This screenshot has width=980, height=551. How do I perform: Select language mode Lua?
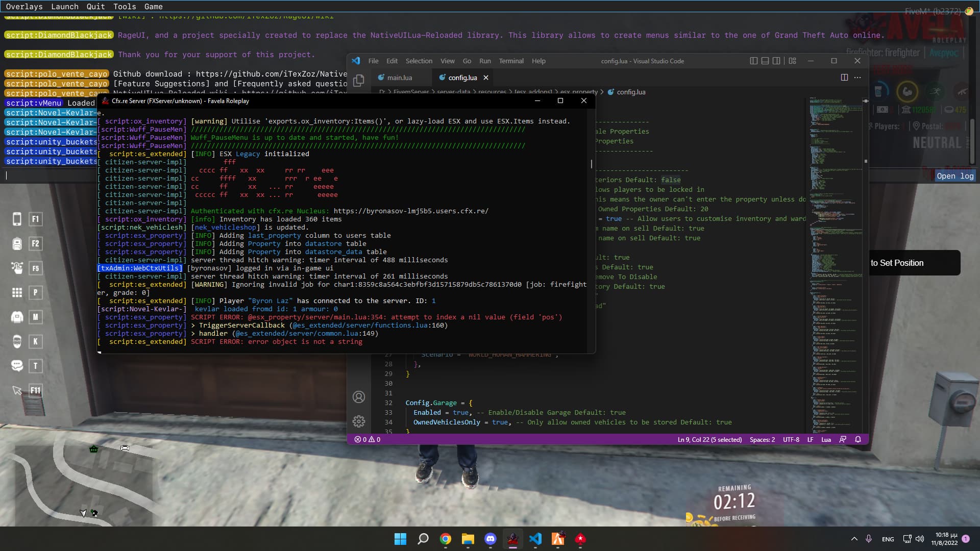(826, 439)
